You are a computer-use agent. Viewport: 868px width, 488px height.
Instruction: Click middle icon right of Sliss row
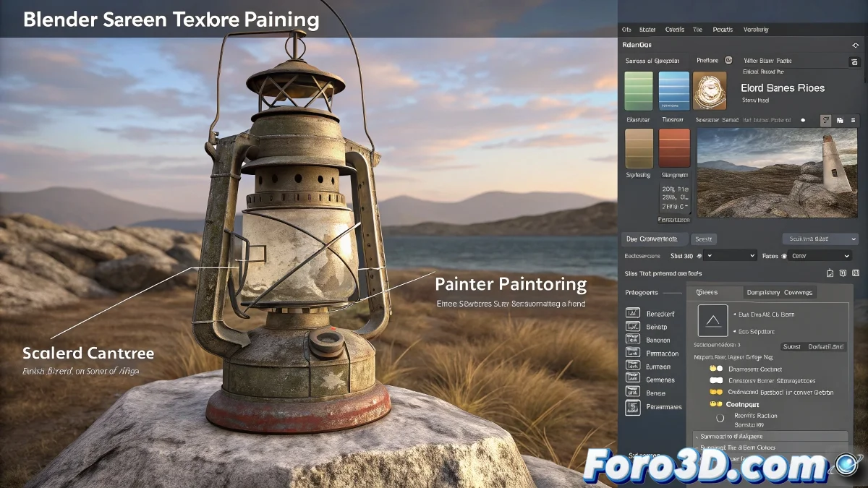tap(843, 273)
